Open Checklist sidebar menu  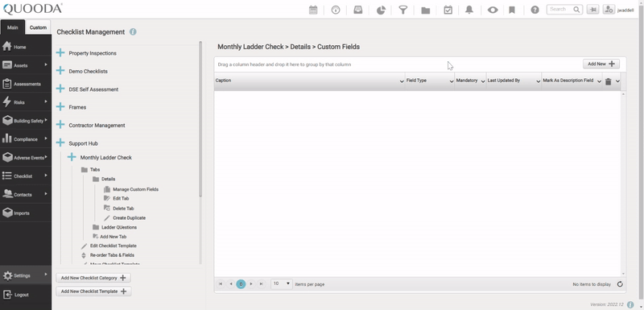click(x=26, y=176)
